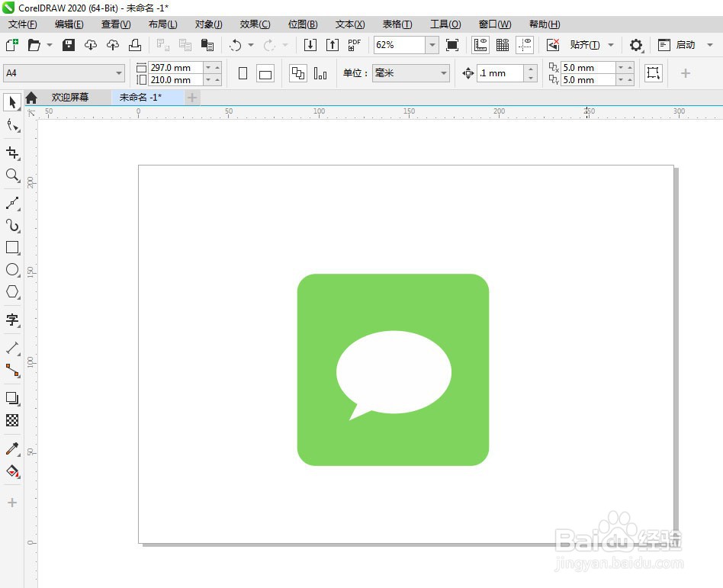Select the Polygon tool
Screen dimensions: 723x588
click(x=12, y=291)
